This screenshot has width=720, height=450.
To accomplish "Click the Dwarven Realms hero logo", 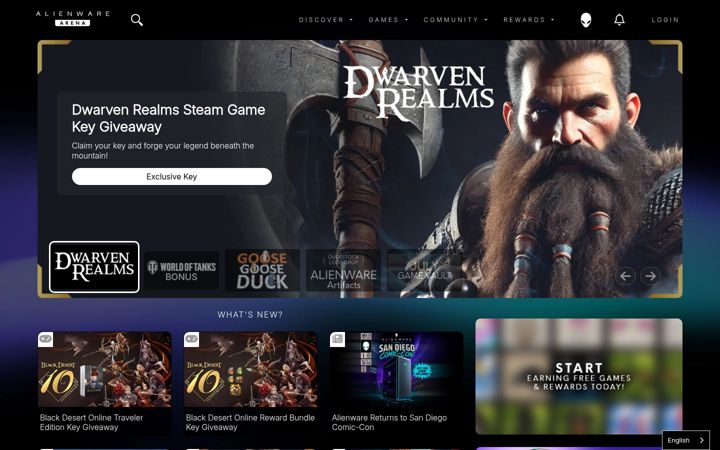I will point(419,93).
